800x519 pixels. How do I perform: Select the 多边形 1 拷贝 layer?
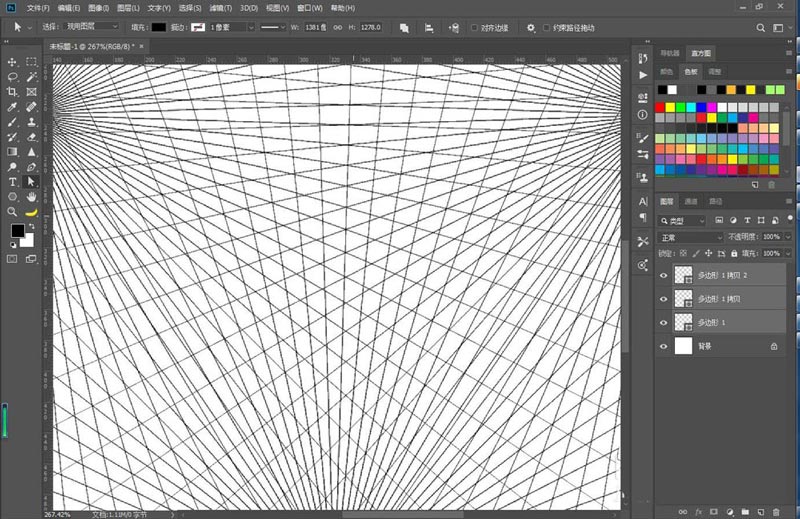720,298
